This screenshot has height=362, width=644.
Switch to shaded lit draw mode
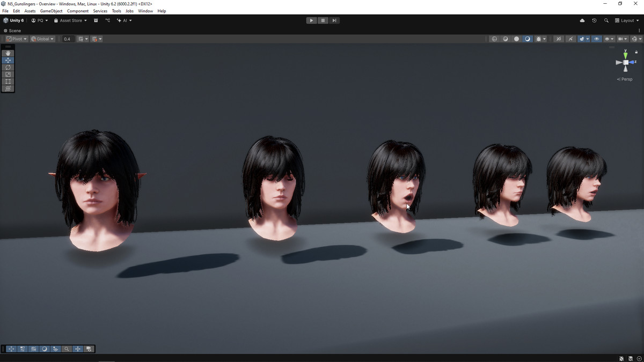[x=528, y=39]
